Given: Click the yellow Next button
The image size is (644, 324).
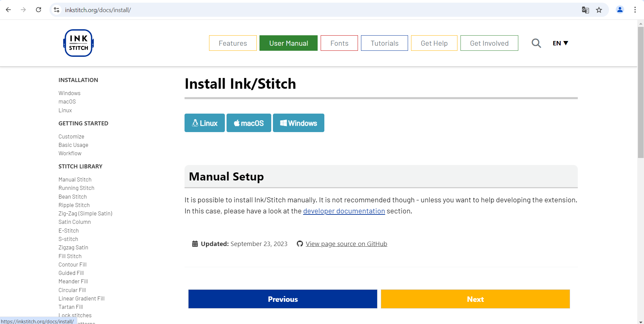Looking at the screenshot, I should pos(475,299).
